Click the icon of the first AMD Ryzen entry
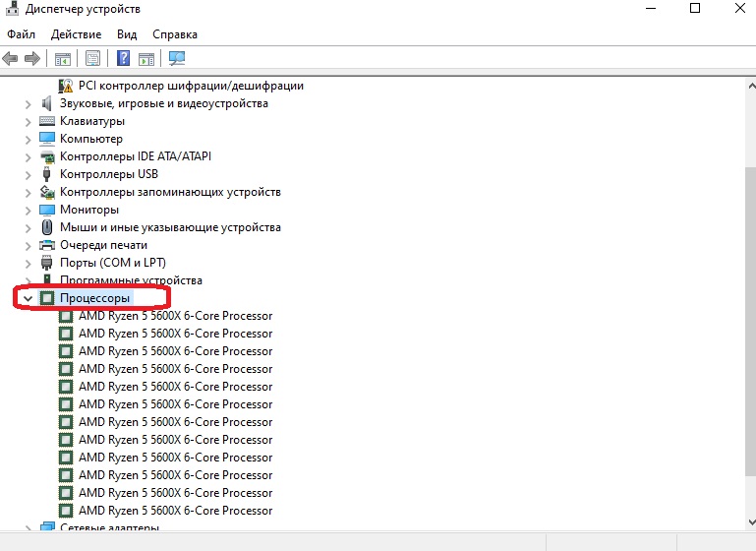The image size is (756, 551). click(66, 316)
